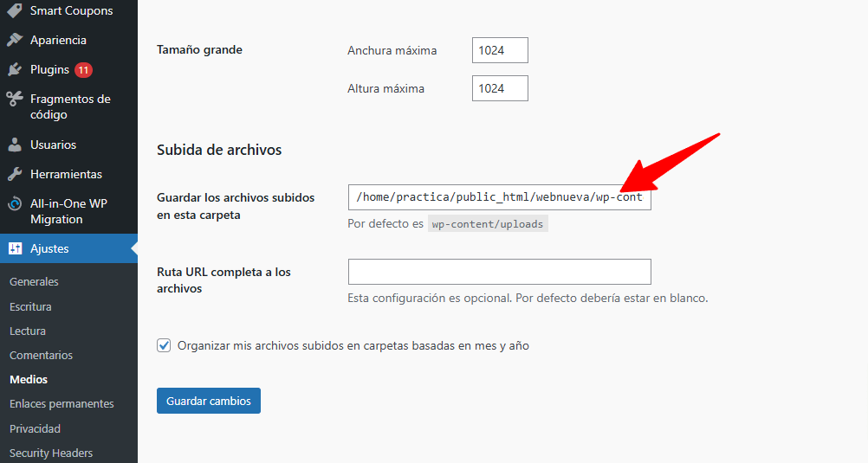This screenshot has height=463, width=868.
Task: Open All-in-One WP Migration menu
Action: click(68, 211)
